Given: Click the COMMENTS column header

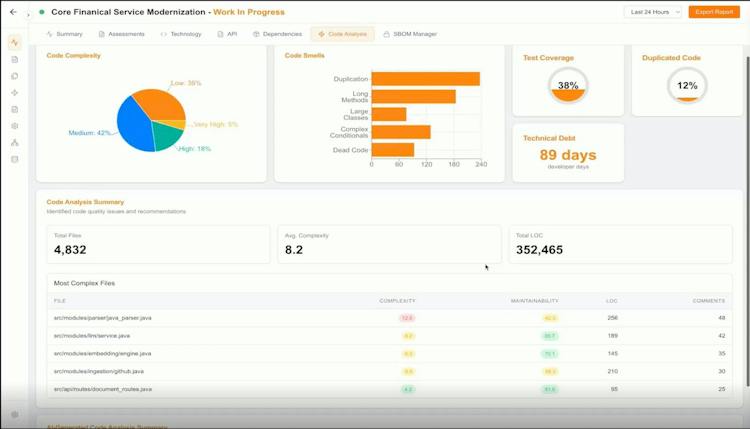Looking at the screenshot, I should (708, 301).
